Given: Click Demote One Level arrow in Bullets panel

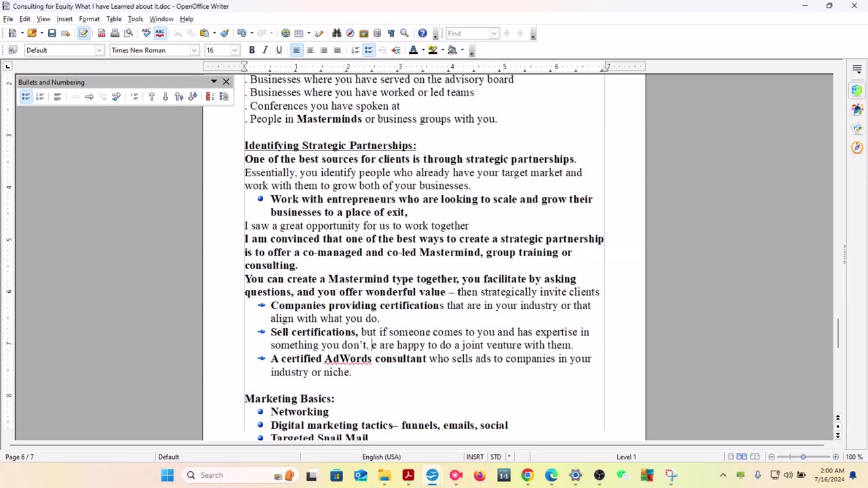Looking at the screenshot, I should tap(89, 97).
